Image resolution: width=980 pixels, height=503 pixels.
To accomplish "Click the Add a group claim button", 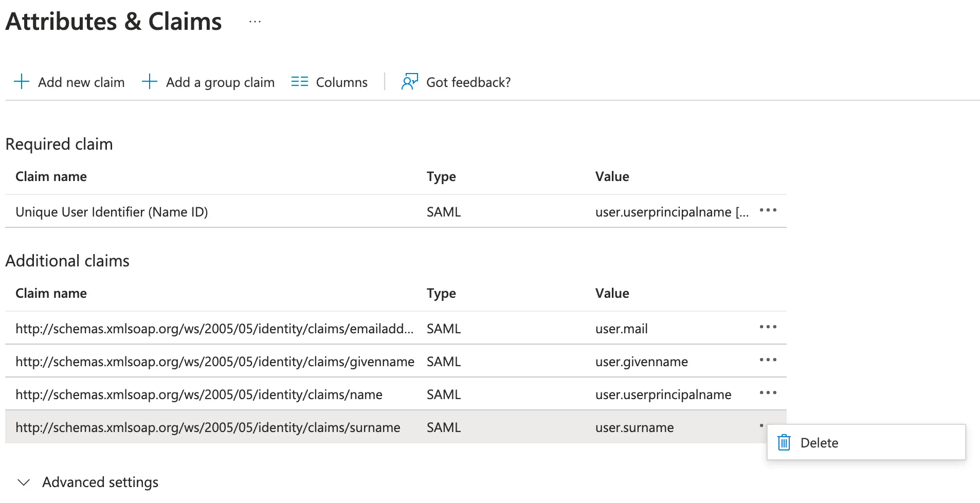I will pyautogui.click(x=220, y=82).
